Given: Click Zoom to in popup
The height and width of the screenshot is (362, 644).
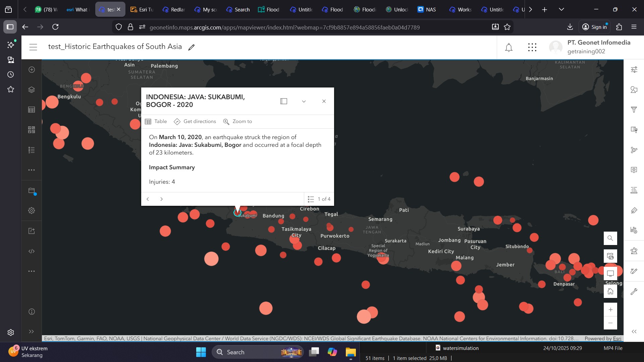Looking at the screenshot, I should tap(237, 121).
